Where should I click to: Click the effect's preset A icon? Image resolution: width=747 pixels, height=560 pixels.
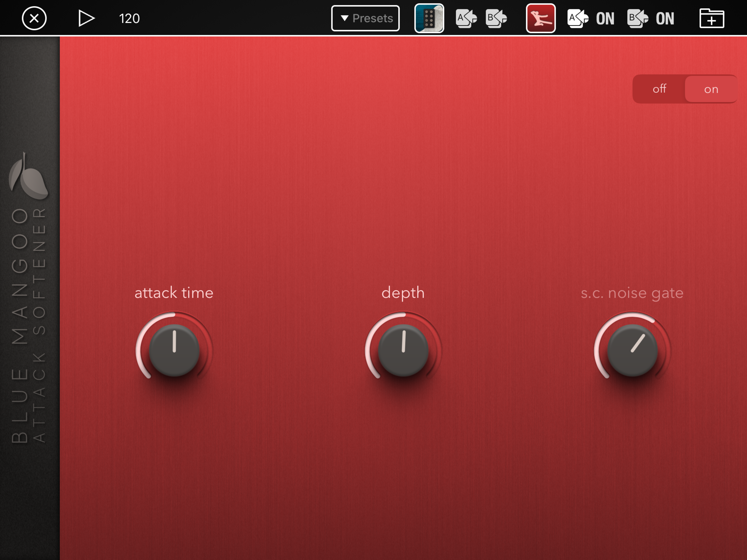(577, 18)
